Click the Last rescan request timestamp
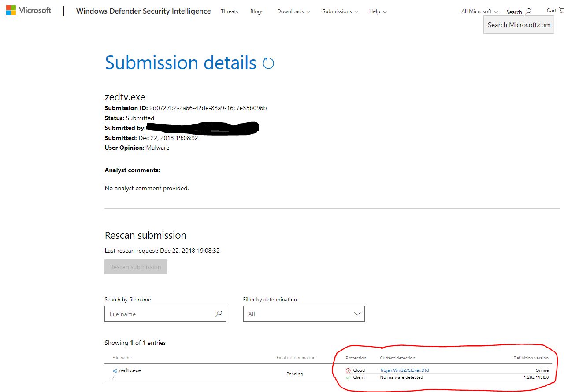 click(x=190, y=251)
